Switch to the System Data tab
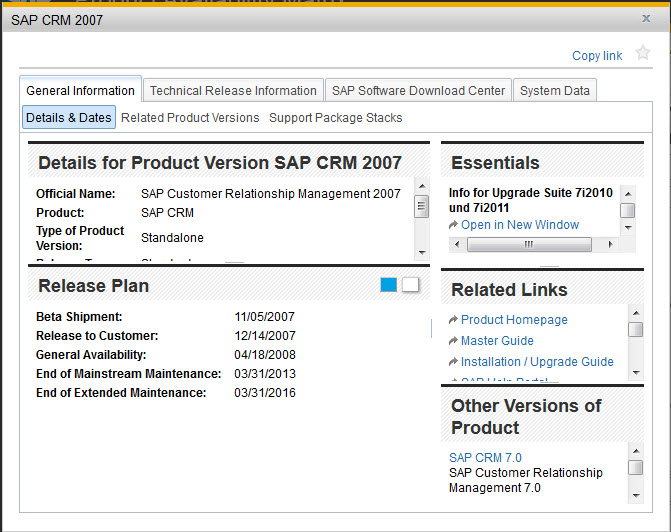 [555, 90]
